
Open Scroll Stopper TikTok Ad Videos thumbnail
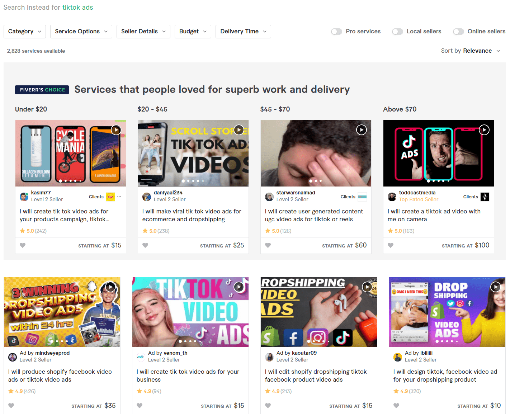[193, 153]
